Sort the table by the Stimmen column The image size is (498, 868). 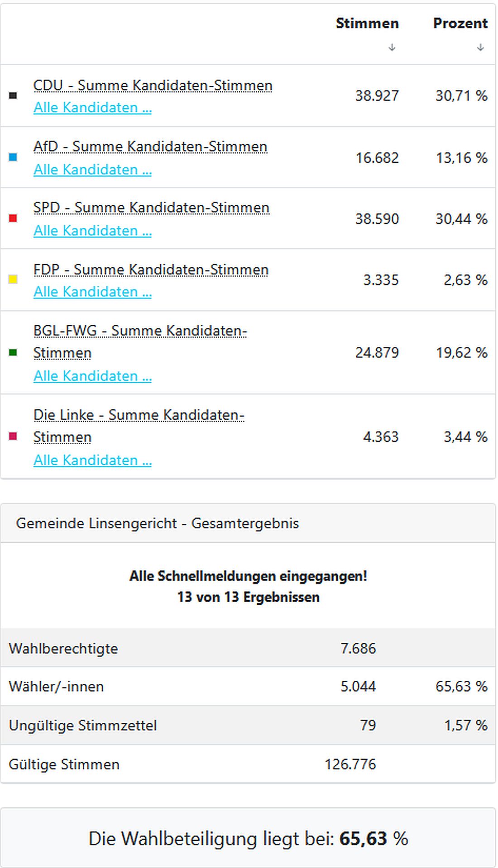click(x=368, y=23)
